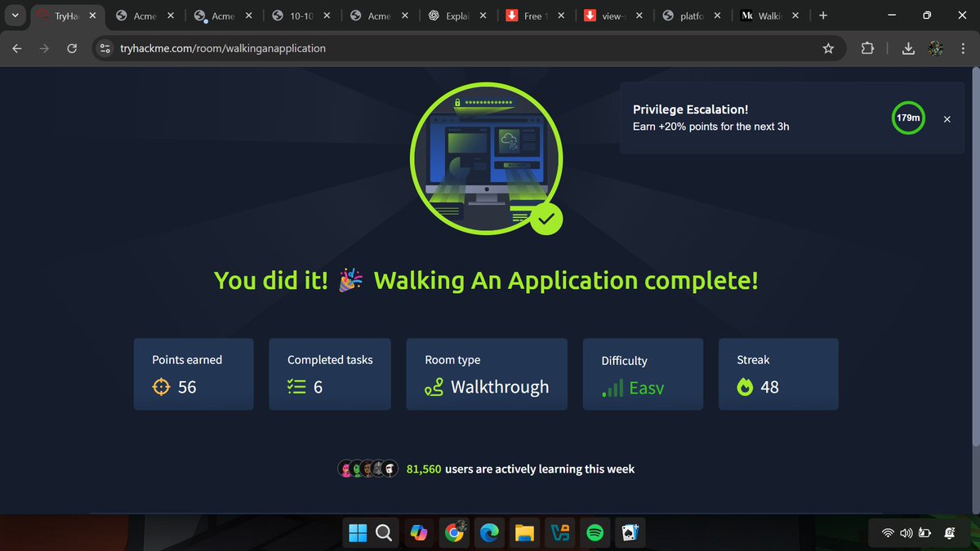The width and height of the screenshot is (980, 551).
Task: Open the volume speaker tray icon
Action: tap(906, 534)
